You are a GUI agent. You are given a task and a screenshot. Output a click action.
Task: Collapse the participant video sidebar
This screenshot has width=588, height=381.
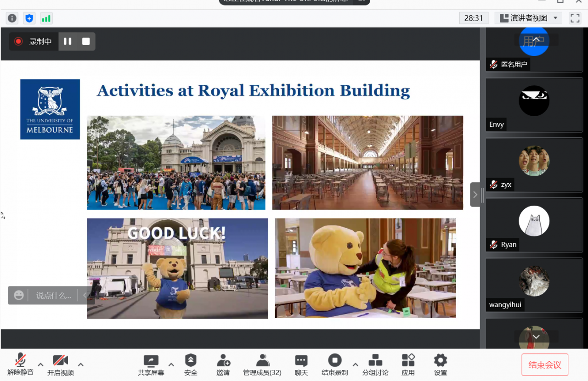475,195
